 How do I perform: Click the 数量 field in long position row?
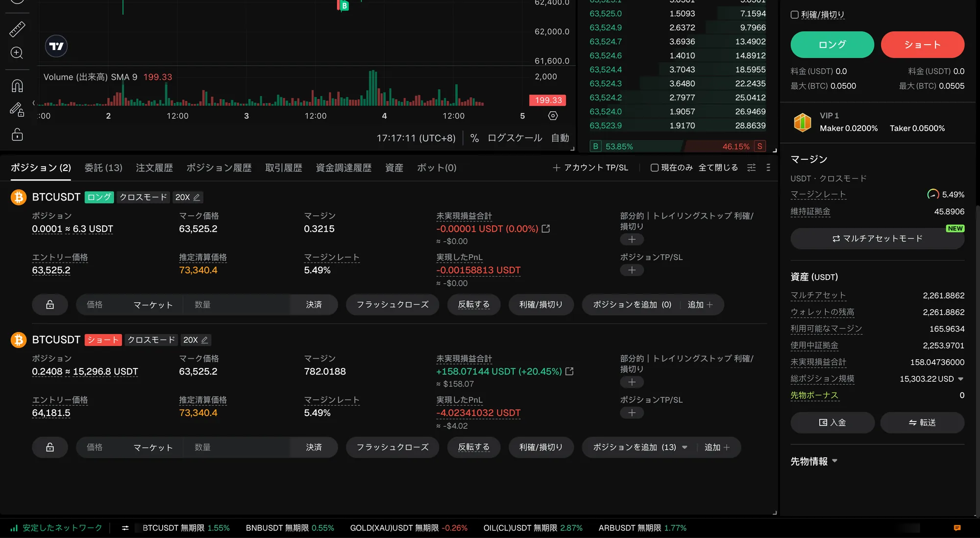pos(236,305)
